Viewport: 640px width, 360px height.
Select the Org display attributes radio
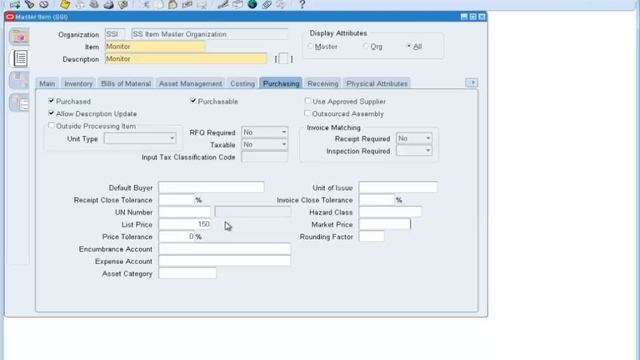click(366, 46)
